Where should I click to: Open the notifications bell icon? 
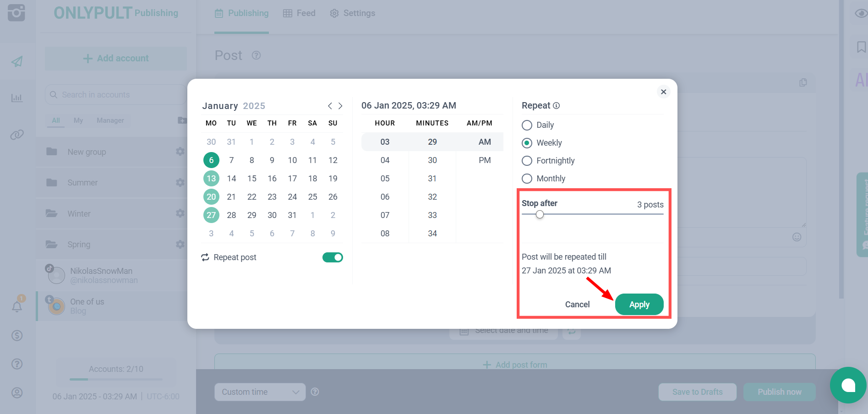tap(17, 306)
